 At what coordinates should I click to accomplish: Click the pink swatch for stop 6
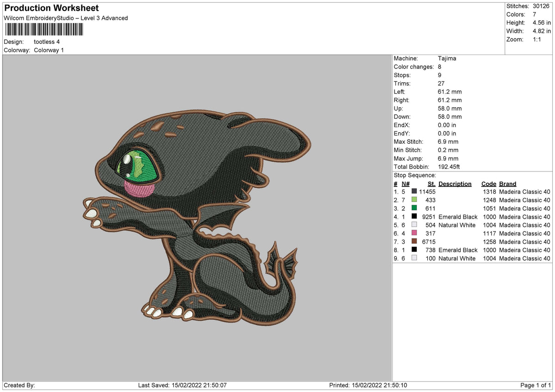click(x=414, y=233)
